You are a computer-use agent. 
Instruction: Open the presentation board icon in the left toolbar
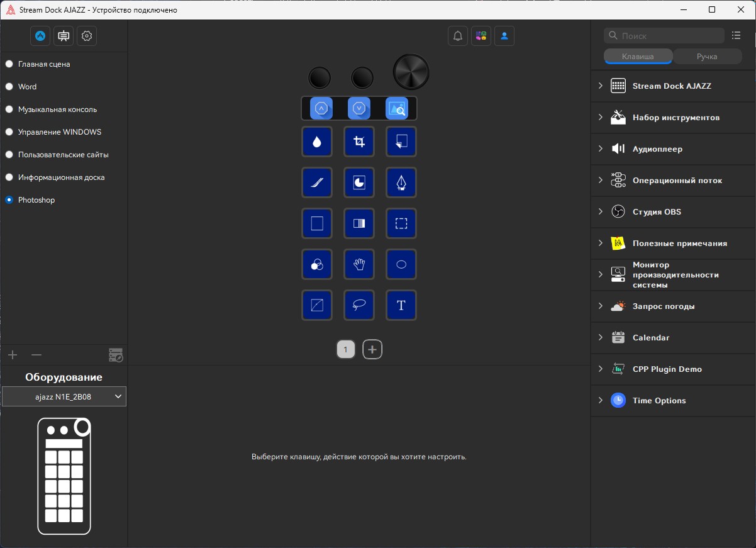(64, 36)
